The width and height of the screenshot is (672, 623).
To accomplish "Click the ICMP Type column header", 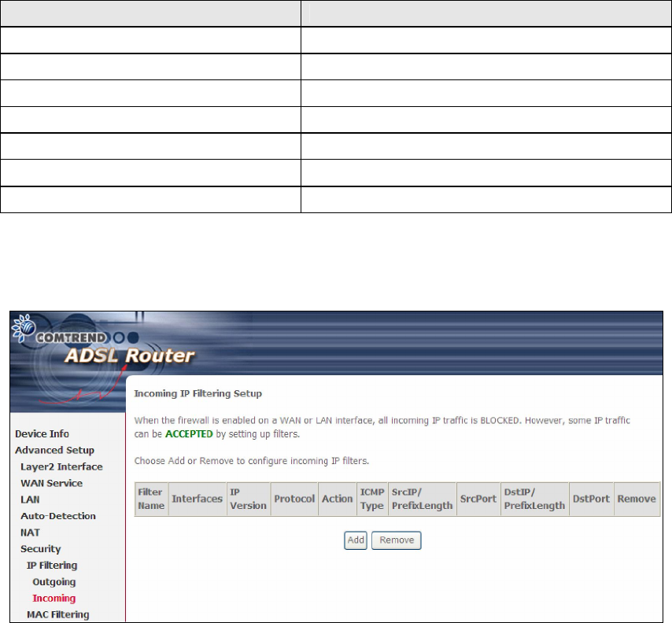I will 372,499.
